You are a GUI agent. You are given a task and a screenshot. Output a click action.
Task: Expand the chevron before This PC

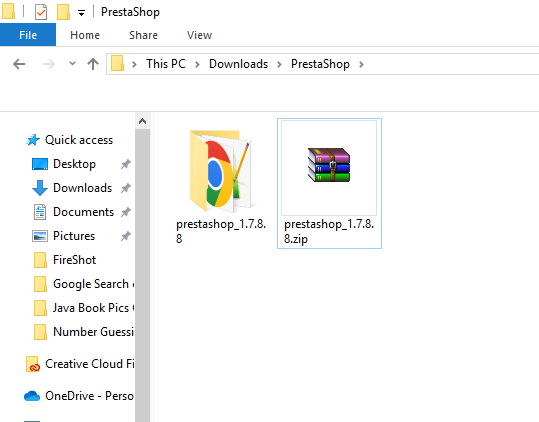[x=134, y=64]
